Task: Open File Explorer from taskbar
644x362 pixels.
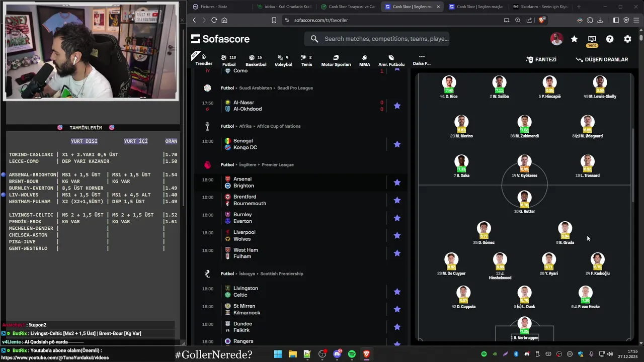Action: [x=292, y=354]
